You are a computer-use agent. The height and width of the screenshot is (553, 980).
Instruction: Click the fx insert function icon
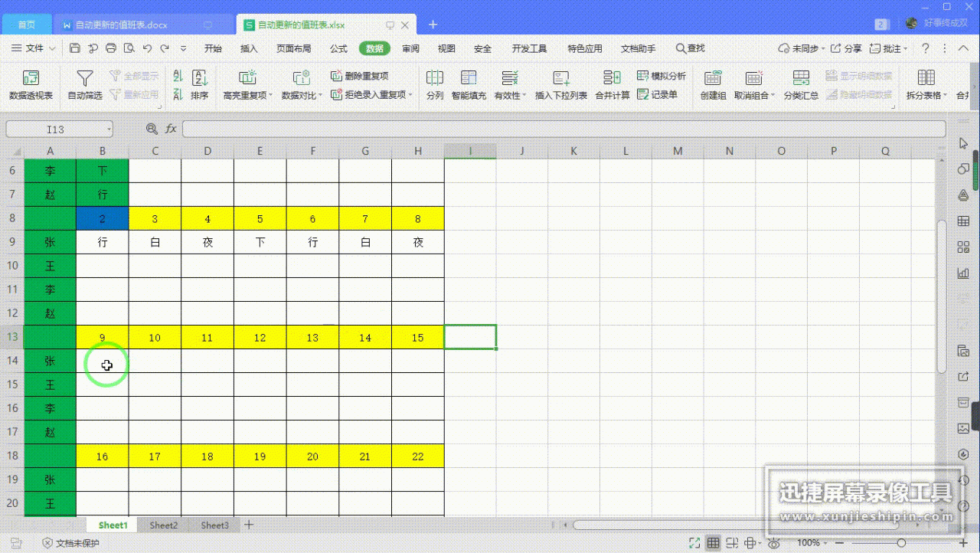click(171, 129)
